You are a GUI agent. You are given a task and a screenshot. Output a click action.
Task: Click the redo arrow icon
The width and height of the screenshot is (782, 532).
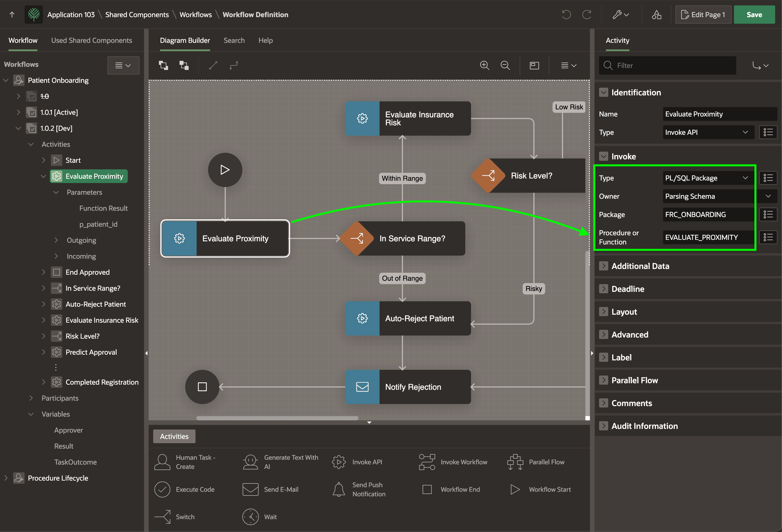587,15
